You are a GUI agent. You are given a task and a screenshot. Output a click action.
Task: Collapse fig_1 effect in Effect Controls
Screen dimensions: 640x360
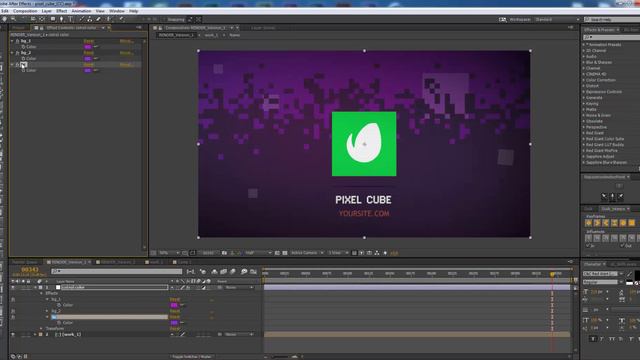[12, 41]
